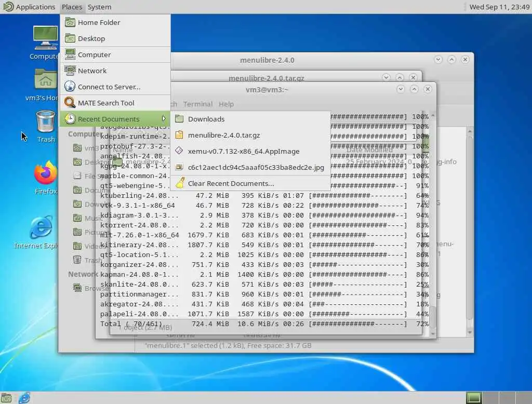Click the archive icon beside menulibre-2.4.0.tar.gz
532x404 pixels.
179,134
